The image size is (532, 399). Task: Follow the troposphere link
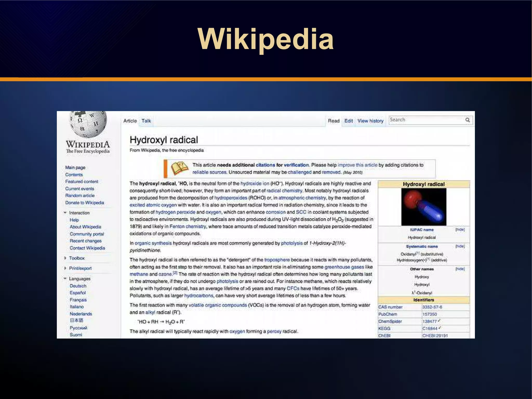click(x=277, y=260)
